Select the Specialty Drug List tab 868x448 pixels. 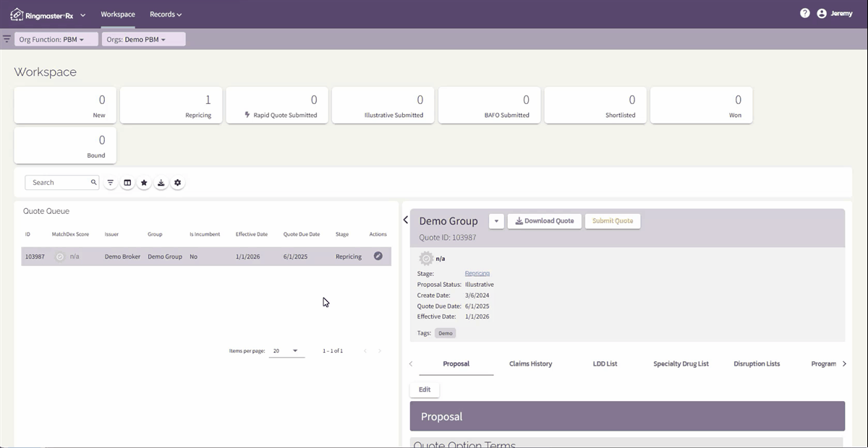point(681,363)
